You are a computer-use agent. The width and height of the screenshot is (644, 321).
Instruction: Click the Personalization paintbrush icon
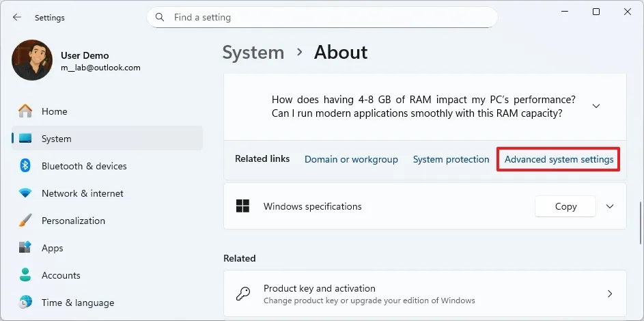point(25,221)
